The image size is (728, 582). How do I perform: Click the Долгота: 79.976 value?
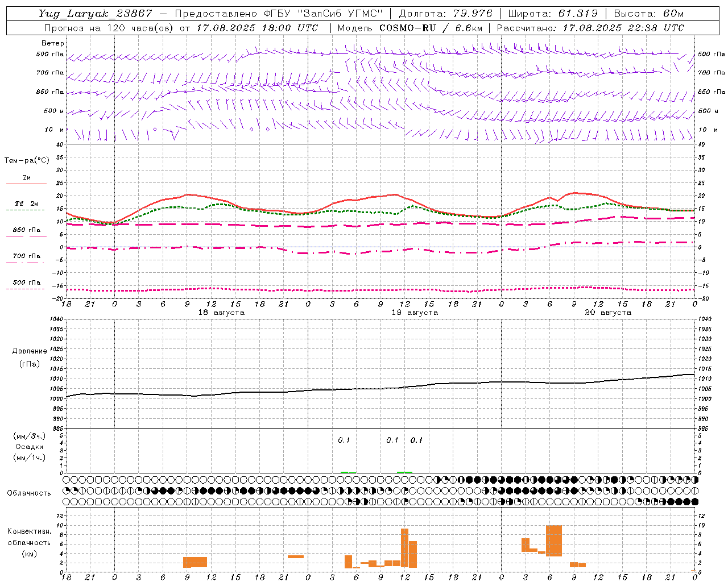tap(446, 14)
